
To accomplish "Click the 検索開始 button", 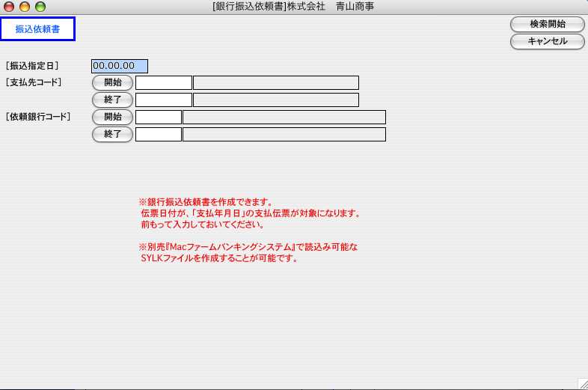I will click(x=547, y=24).
